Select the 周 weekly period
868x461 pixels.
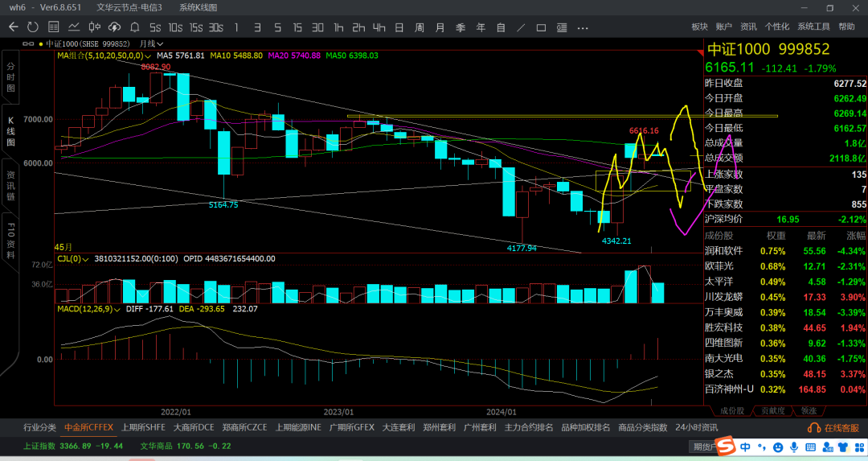pos(420,27)
